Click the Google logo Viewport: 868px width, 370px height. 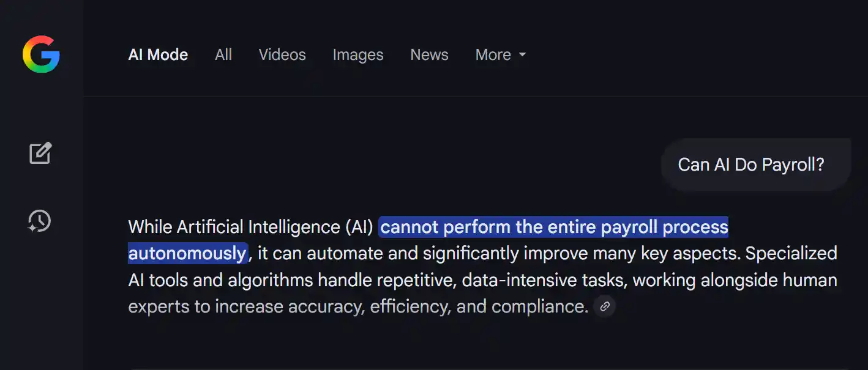pos(41,54)
